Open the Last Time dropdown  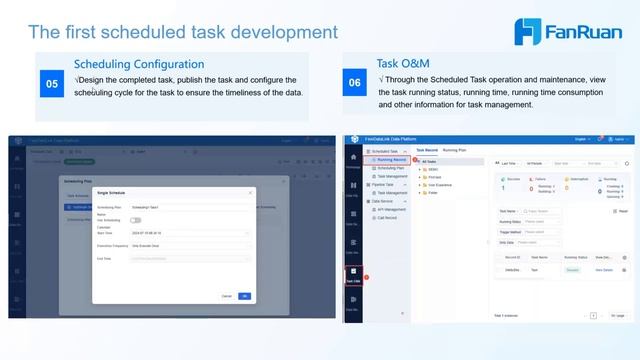point(509,164)
